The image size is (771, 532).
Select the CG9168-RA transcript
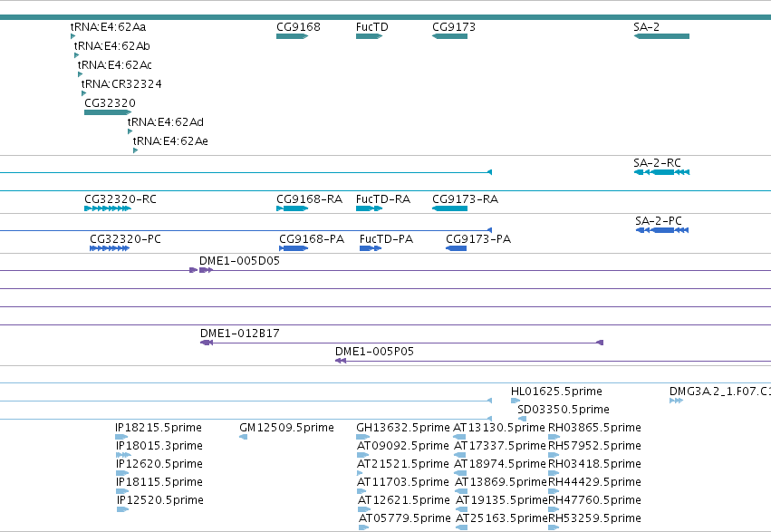[x=292, y=208]
